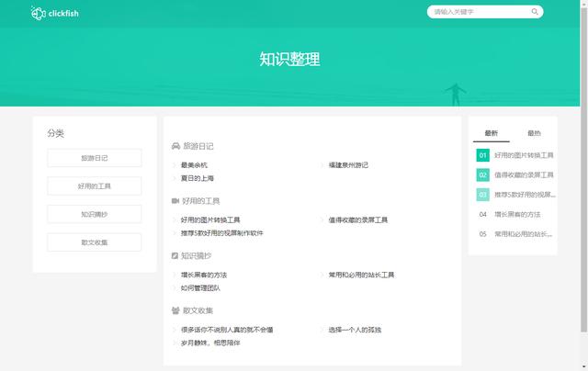The height and width of the screenshot is (371, 588).
Task: Select the 旅游日记 category button in sidebar
Action: click(95, 158)
